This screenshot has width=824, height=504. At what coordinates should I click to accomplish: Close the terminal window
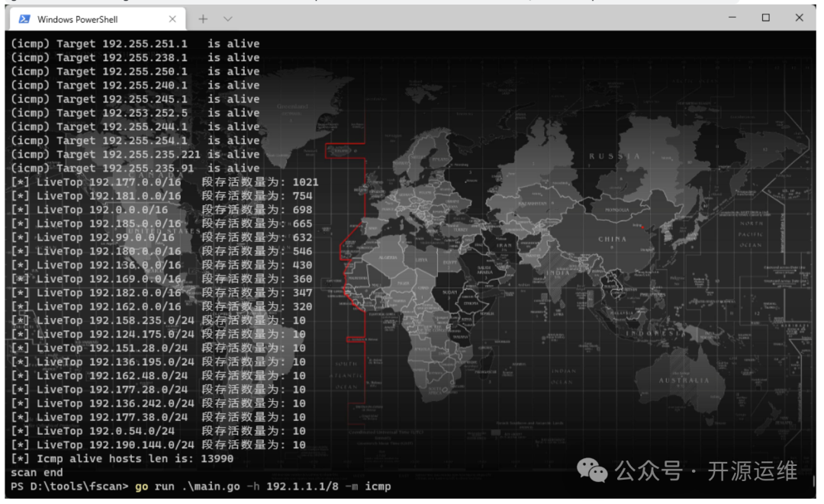pyautogui.click(x=799, y=18)
